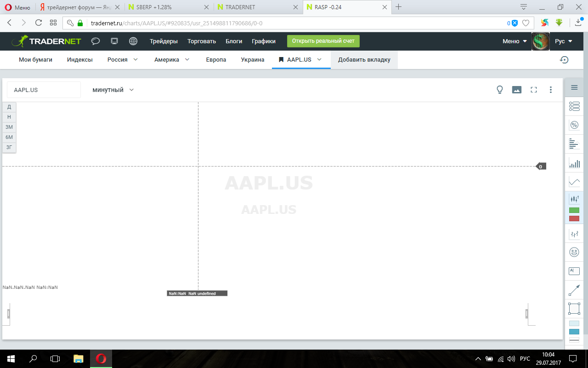Go to Графики in top navigation
This screenshot has width=588, height=368.
(264, 41)
